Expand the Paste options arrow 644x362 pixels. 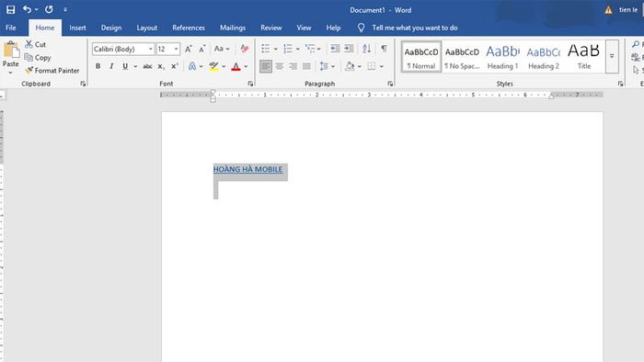pos(11,73)
